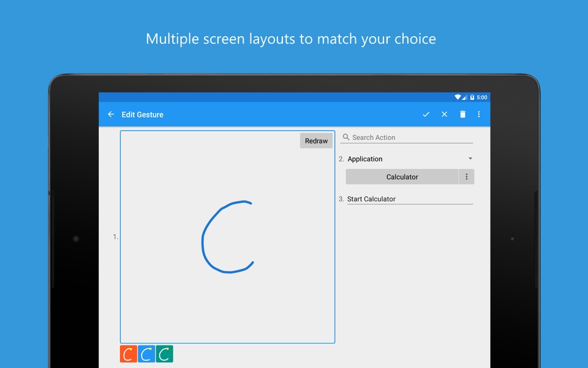Go back using the arrow icon

tap(111, 114)
